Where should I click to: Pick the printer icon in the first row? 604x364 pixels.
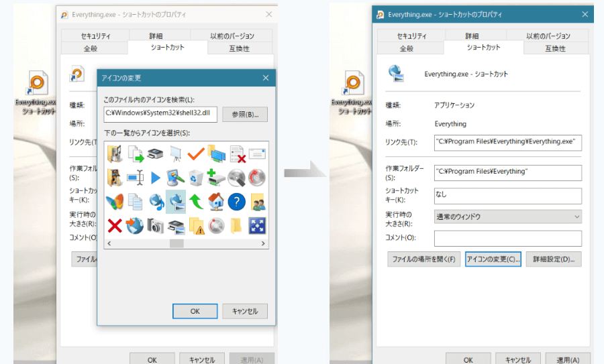(155, 154)
